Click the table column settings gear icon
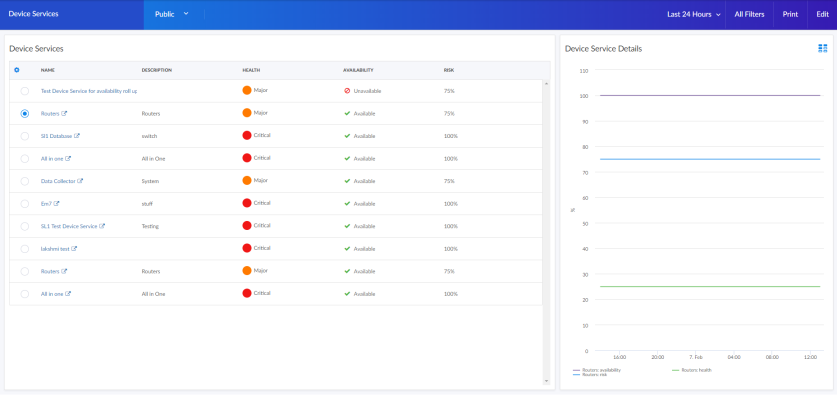 pos(17,70)
